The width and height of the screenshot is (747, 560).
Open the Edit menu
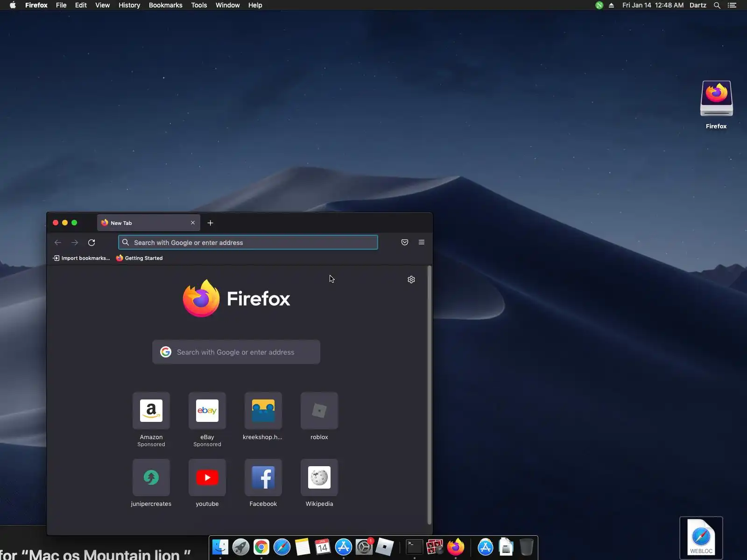click(x=81, y=5)
